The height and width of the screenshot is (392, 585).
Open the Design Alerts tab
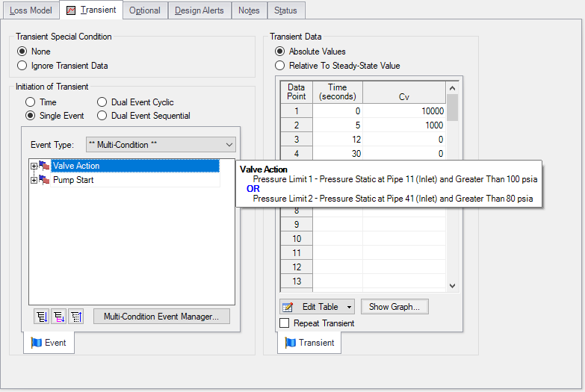199,10
